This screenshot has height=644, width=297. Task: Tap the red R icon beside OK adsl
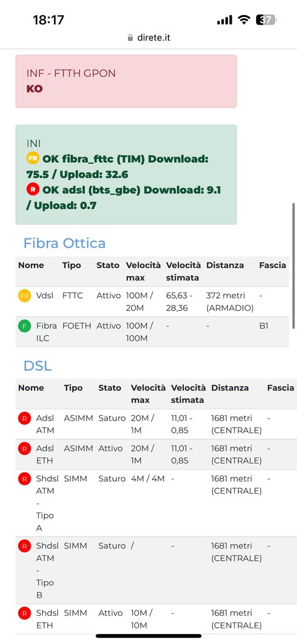33,189
